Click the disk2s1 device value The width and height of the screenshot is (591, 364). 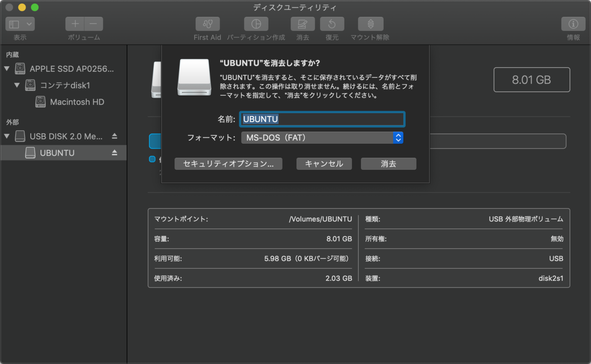pyautogui.click(x=551, y=278)
